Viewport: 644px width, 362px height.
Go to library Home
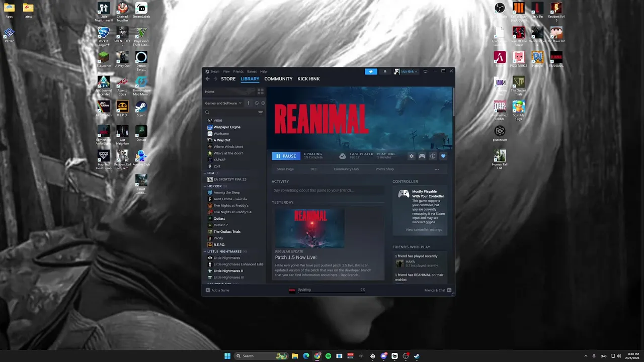click(x=229, y=92)
